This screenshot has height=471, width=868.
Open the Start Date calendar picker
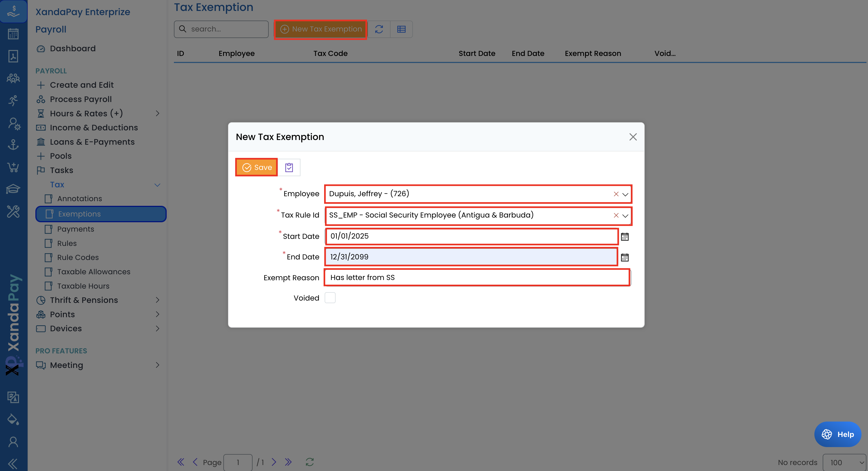point(624,237)
